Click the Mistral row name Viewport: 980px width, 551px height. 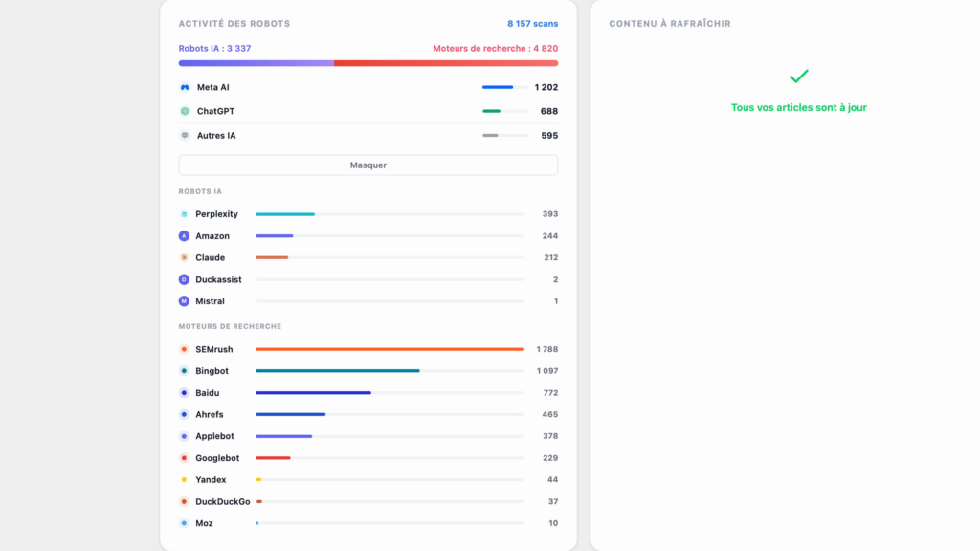click(210, 301)
